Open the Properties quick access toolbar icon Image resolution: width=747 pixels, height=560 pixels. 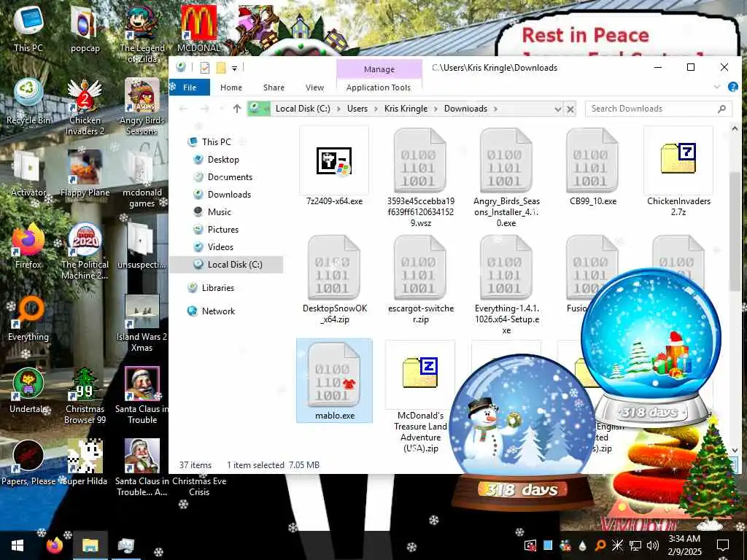[205, 68]
